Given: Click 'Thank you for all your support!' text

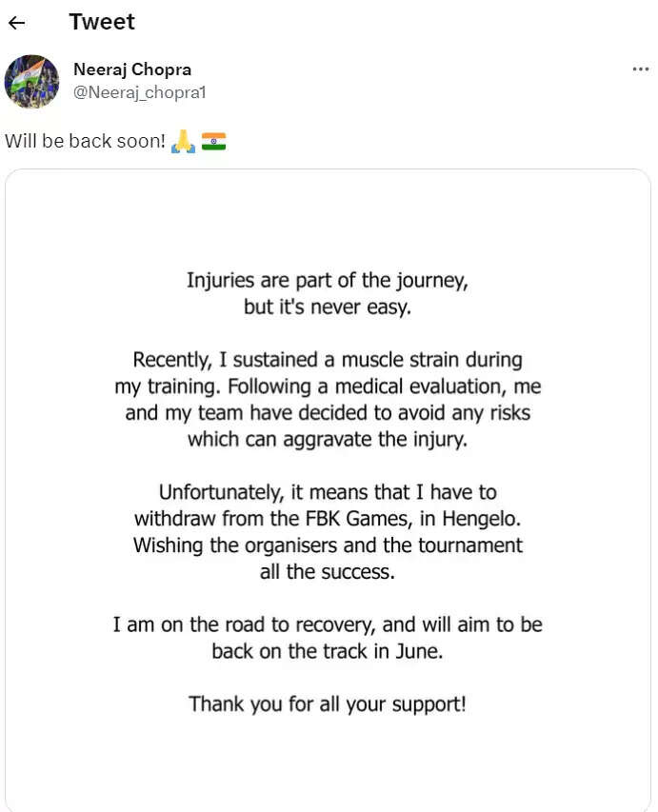Looking at the screenshot, I should click(x=329, y=704).
